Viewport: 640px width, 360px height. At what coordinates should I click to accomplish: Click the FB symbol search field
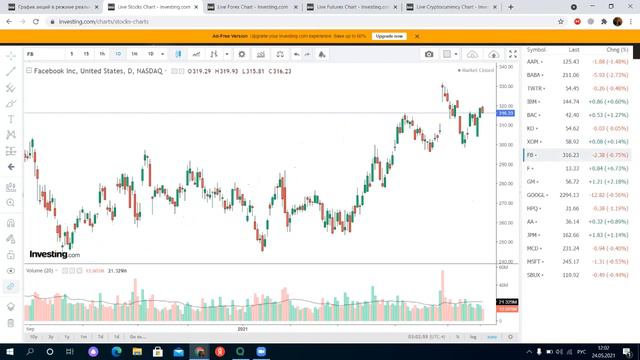coord(44,54)
